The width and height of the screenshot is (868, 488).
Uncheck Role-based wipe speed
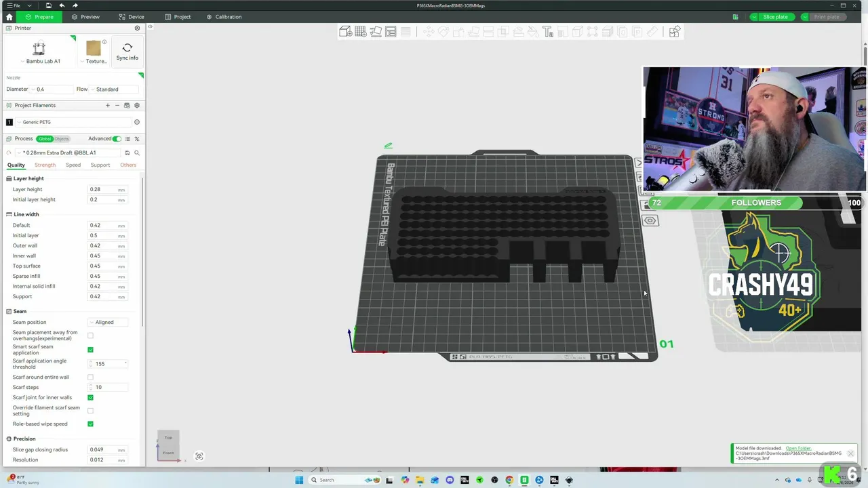[x=90, y=424]
